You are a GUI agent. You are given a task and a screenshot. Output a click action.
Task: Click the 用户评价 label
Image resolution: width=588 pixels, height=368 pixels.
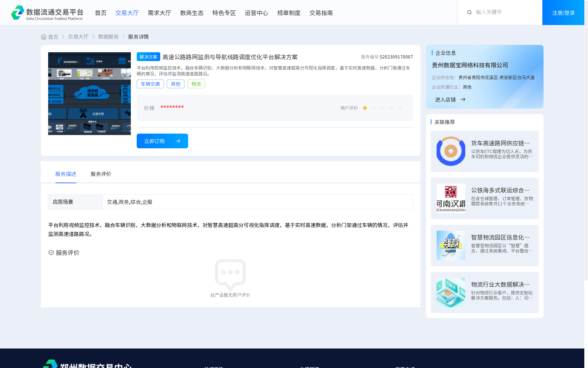tap(349, 108)
